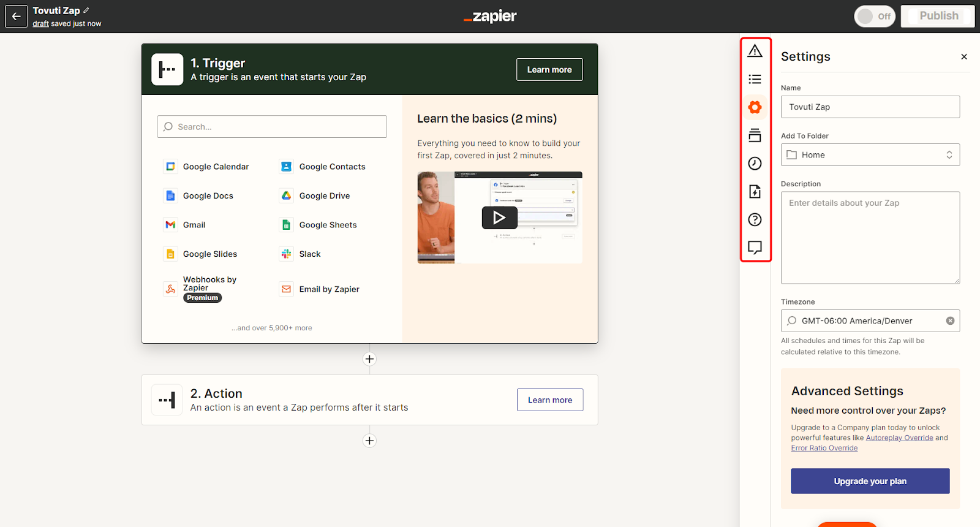Screen dimensions: 980x527
Task: Open the Versions stack icon in sidebar
Action: click(755, 135)
